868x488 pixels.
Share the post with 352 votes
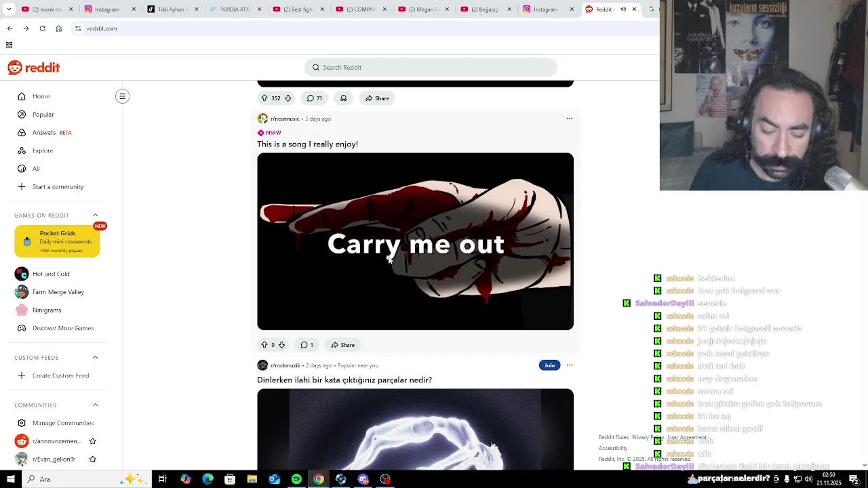click(377, 98)
